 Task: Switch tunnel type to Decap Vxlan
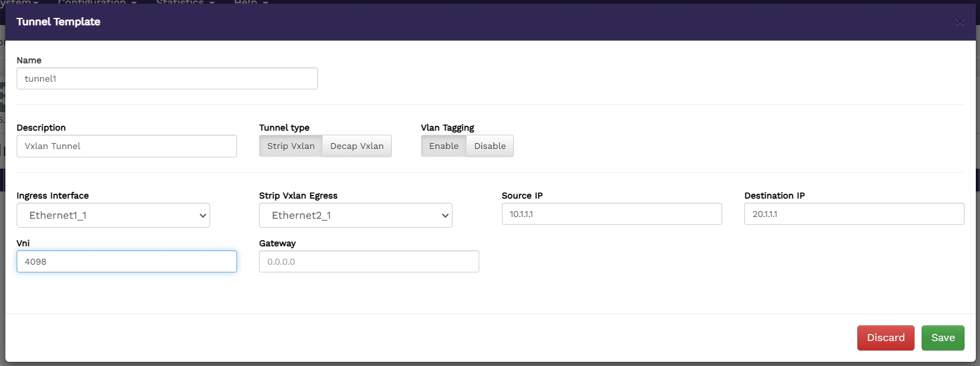tap(357, 146)
